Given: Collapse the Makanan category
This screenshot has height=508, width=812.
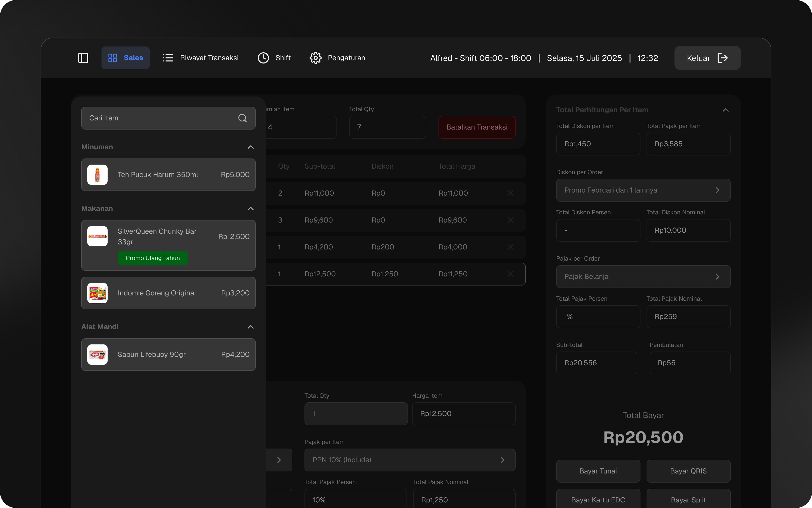Looking at the screenshot, I should 251,209.
